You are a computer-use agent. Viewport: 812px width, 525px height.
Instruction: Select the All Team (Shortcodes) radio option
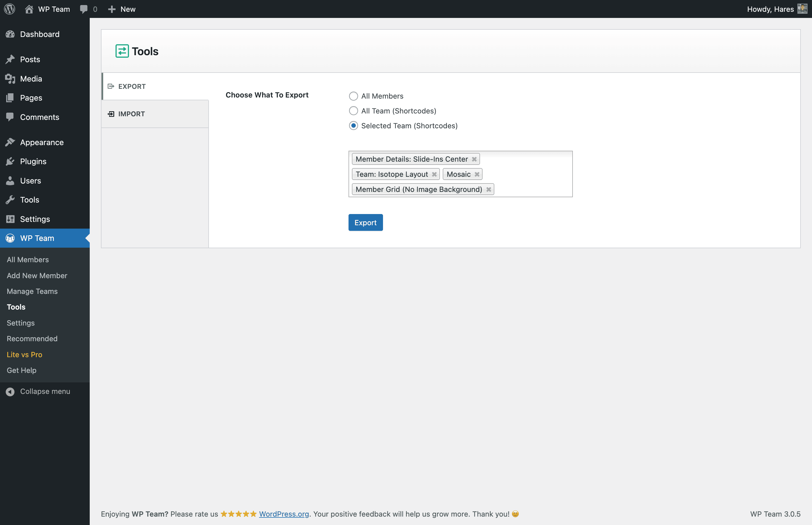(x=354, y=111)
